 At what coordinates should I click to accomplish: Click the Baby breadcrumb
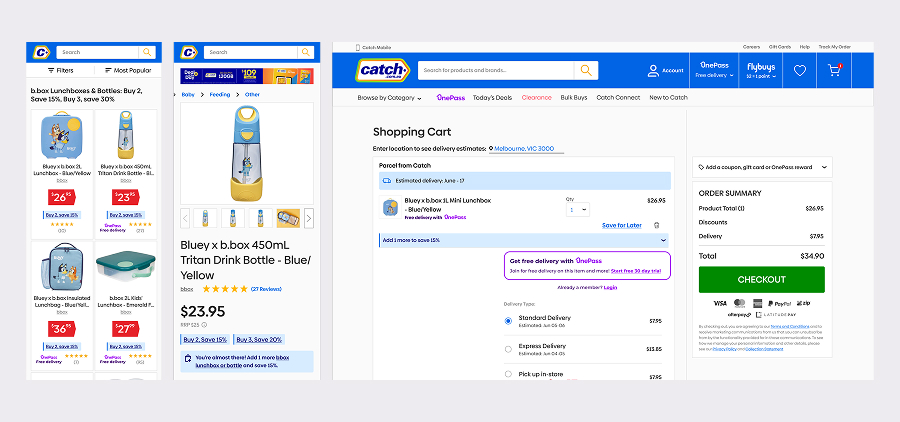(x=188, y=95)
